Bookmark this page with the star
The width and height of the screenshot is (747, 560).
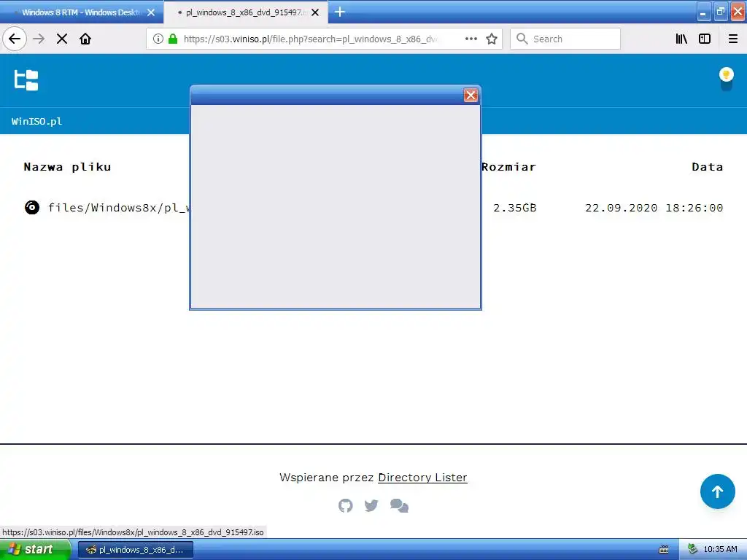pos(492,39)
